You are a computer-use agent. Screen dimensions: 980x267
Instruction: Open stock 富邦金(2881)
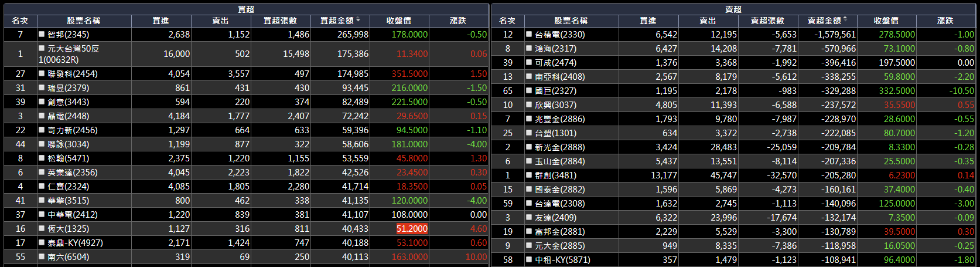[560, 231]
